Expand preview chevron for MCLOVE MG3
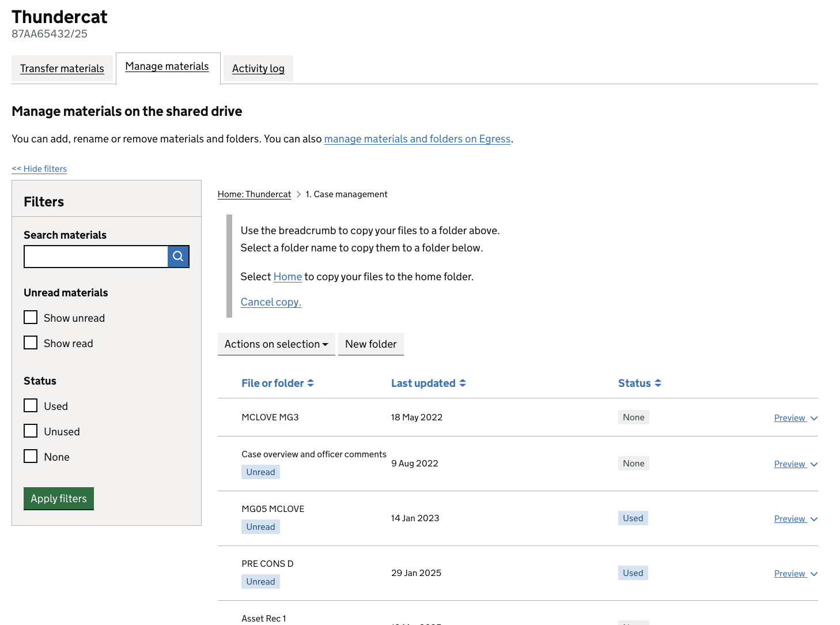 click(x=814, y=419)
